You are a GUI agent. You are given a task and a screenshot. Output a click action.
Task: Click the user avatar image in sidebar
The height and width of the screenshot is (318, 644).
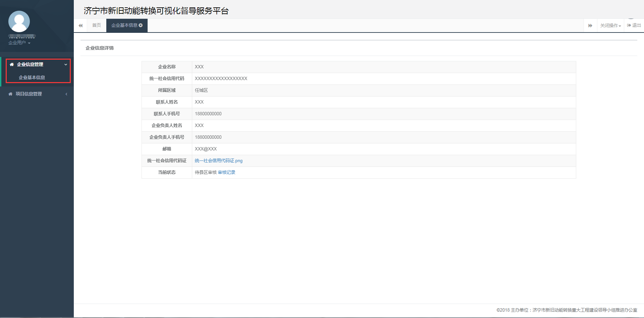coord(19,21)
